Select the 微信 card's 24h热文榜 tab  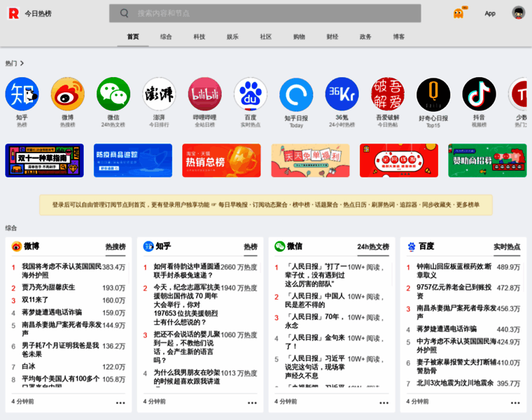point(373,247)
